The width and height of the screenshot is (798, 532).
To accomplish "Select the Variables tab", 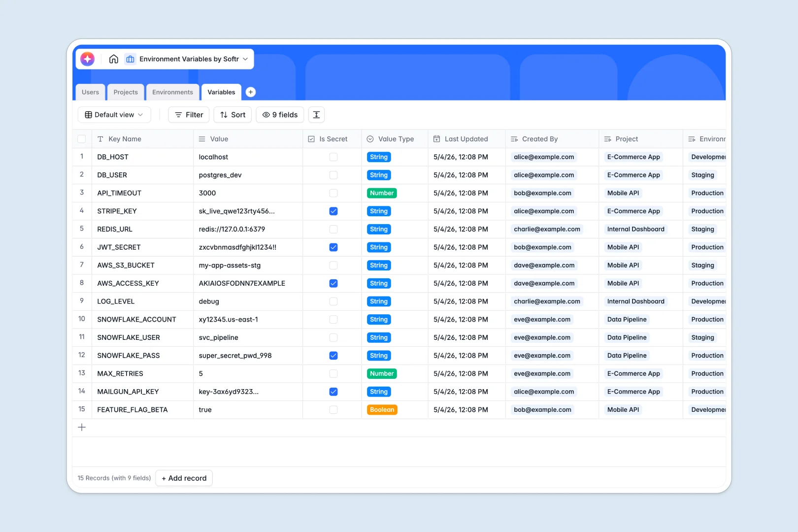I will [x=221, y=92].
